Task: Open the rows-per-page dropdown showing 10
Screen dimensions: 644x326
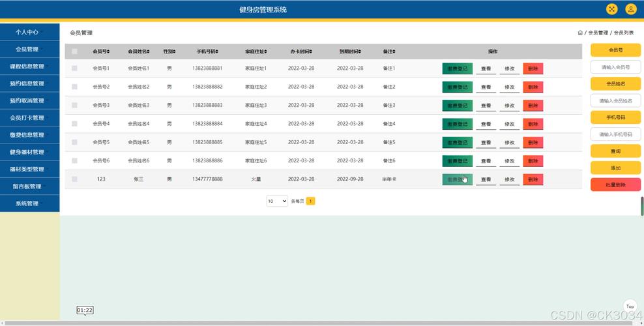Action: click(277, 201)
